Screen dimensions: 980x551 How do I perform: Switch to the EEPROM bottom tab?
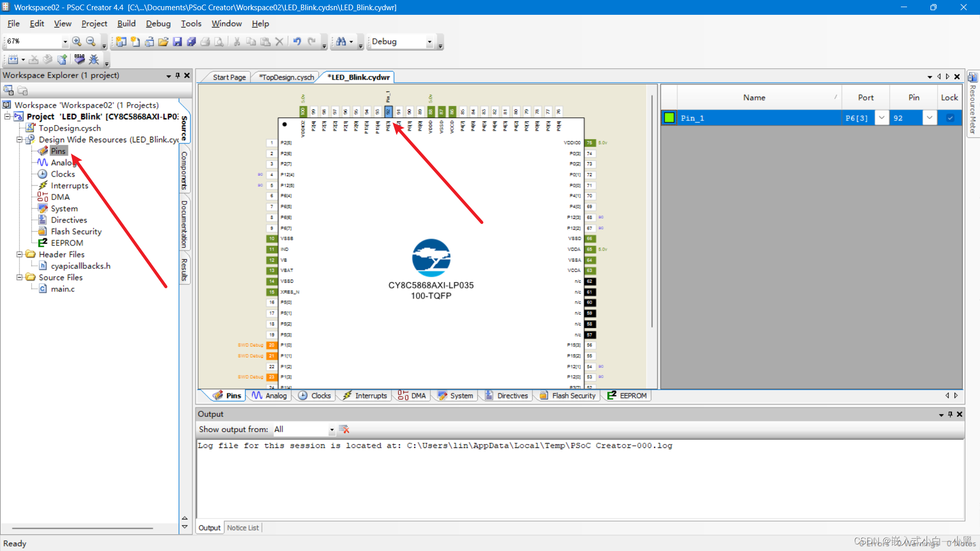coord(627,396)
